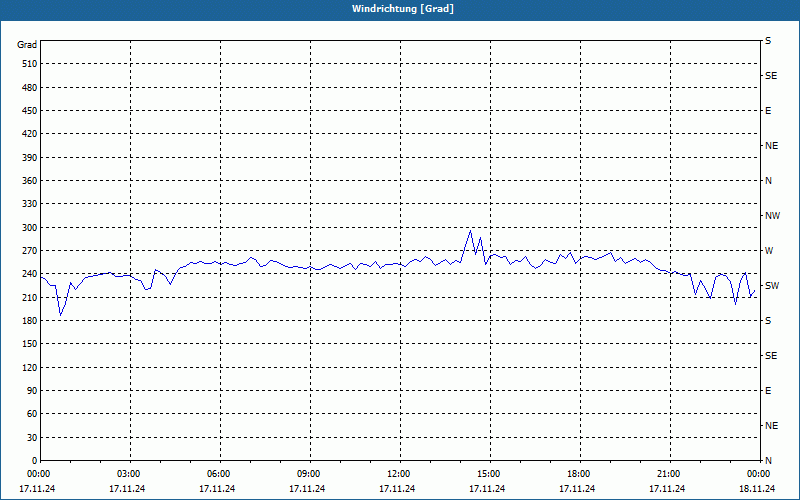Click the 15:00 time axis label

(x=490, y=474)
